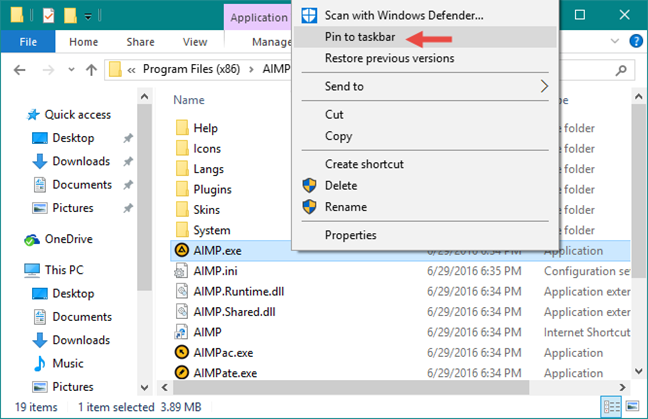
Task: Choose Copy from context menu
Action: [x=425, y=136]
